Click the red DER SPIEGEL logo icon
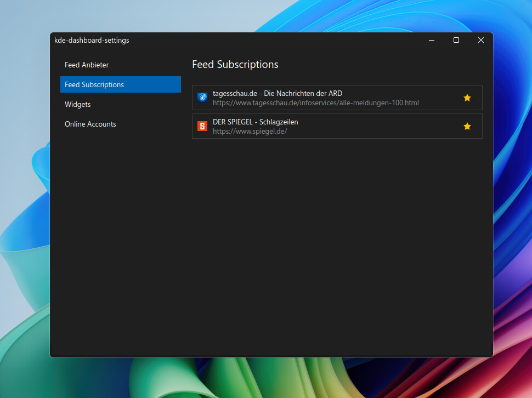 coord(202,126)
